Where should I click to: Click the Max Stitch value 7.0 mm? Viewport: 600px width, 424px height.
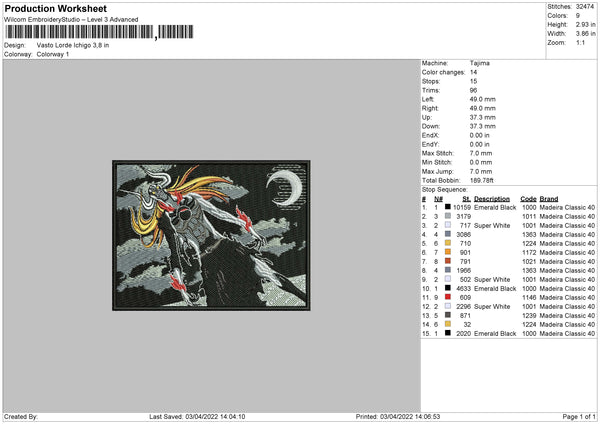481,153
